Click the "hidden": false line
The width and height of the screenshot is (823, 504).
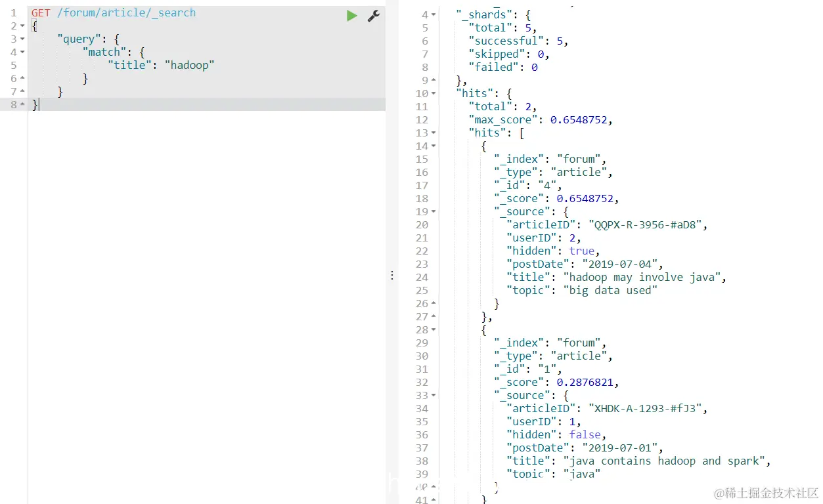point(556,434)
